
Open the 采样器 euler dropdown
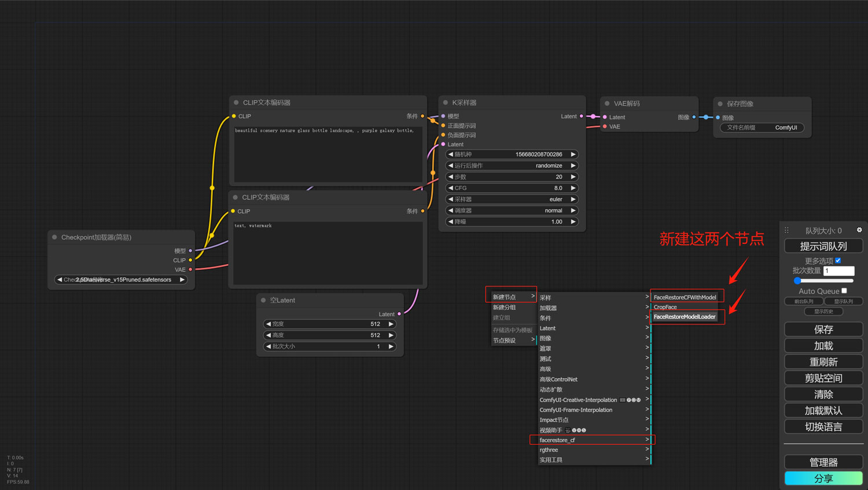[512, 199]
